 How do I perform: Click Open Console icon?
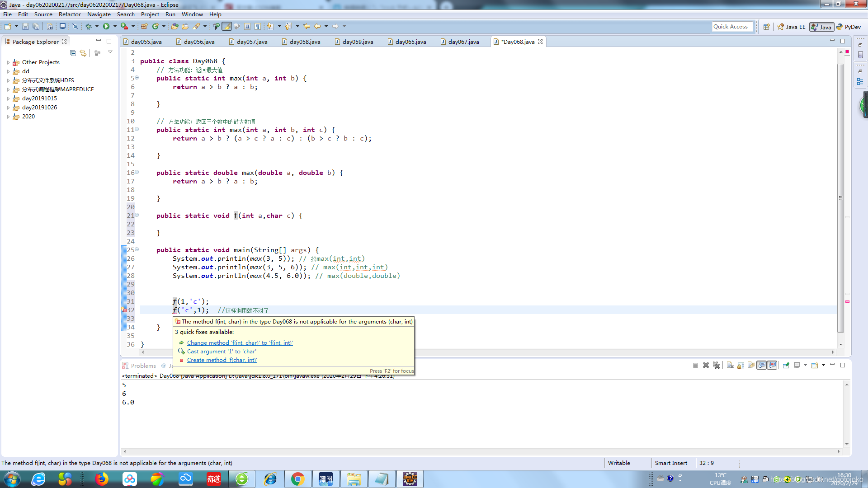[x=815, y=365]
